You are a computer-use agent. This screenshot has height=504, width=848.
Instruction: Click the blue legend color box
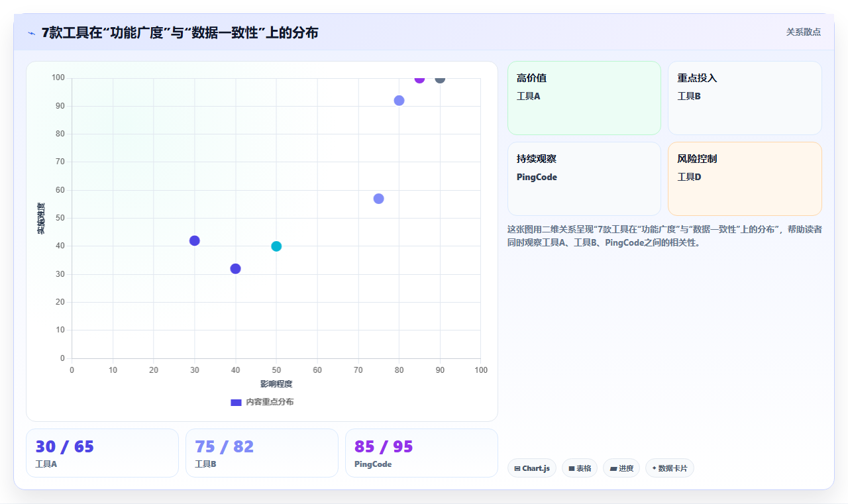[x=236, y=402]
